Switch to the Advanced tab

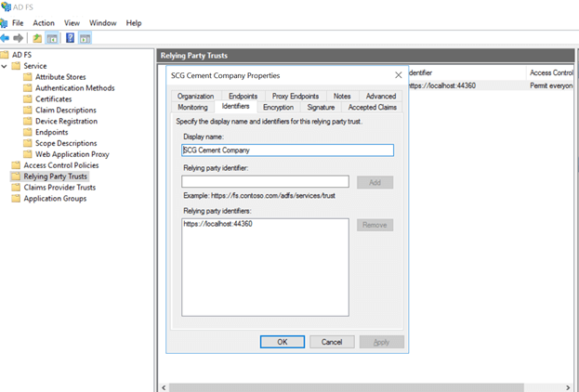[x=381, y=96]
